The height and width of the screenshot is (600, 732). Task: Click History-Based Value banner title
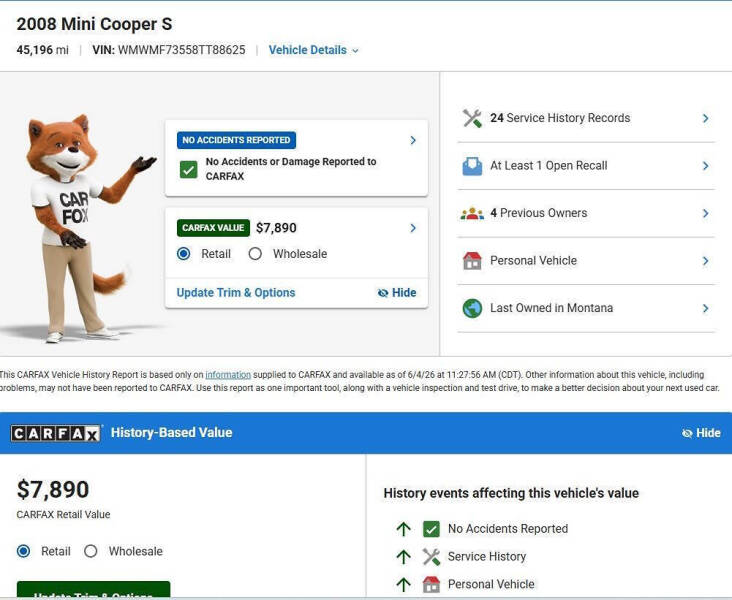click(171, 433)
